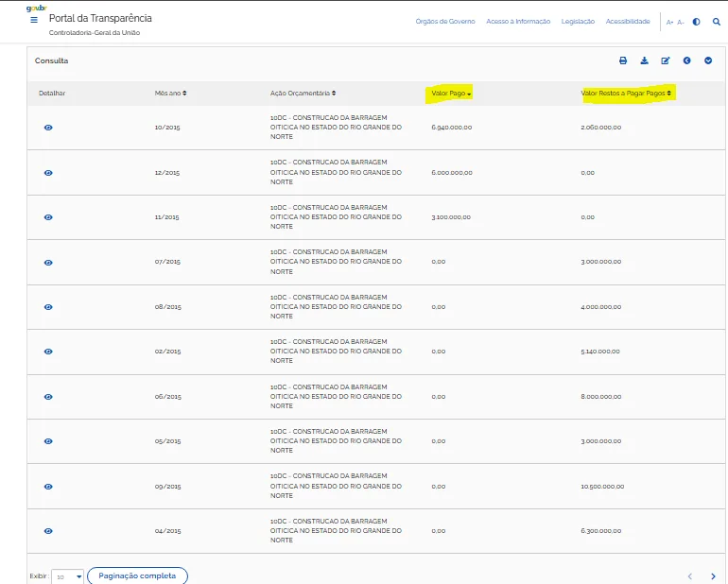Print the Consulta table

pyautogui.click(x=623, y=60)
